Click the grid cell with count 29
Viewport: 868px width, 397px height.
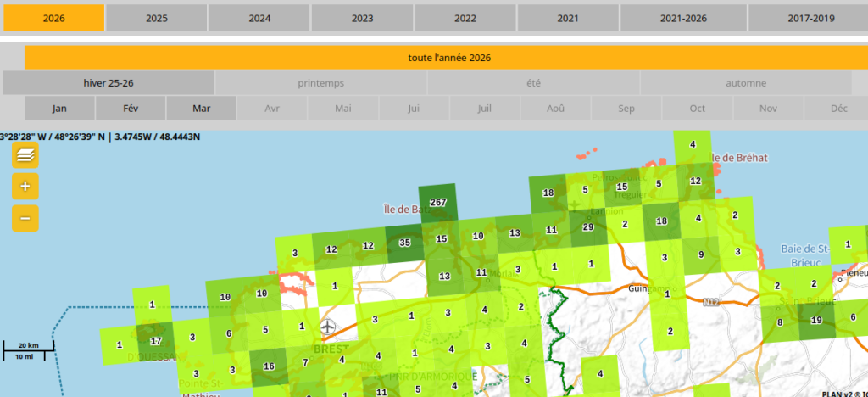(x=588, y=226)
